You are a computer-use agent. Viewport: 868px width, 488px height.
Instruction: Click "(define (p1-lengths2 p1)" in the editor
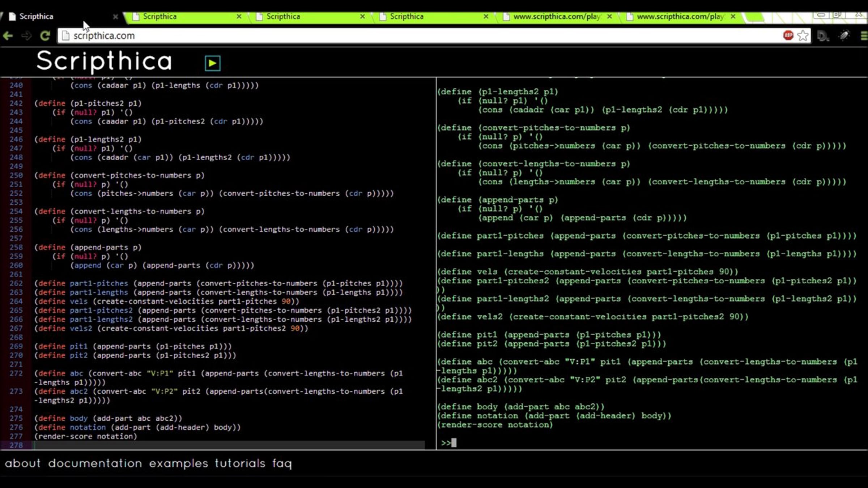[x=88, y=139]
